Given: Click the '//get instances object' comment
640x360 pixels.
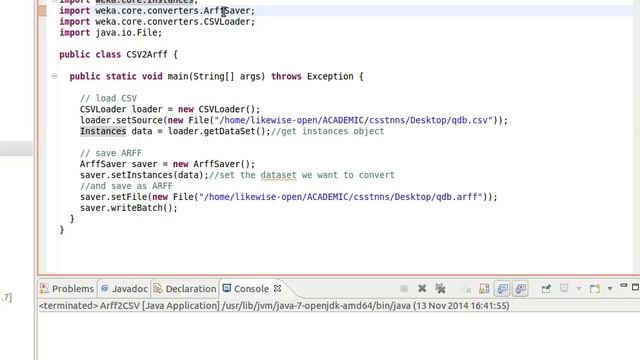Looking at the screenshot, I should tap(327, 131).
